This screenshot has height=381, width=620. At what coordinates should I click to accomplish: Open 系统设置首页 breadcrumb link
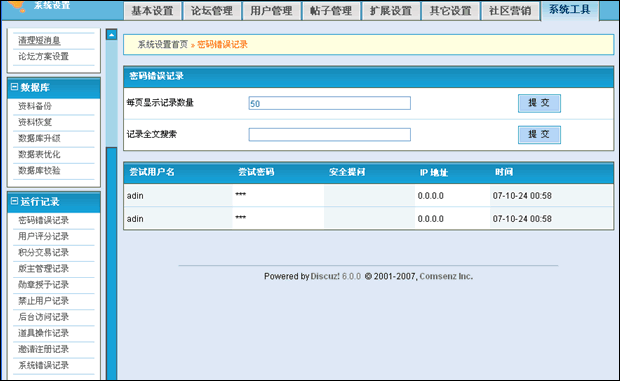(163, 45)
